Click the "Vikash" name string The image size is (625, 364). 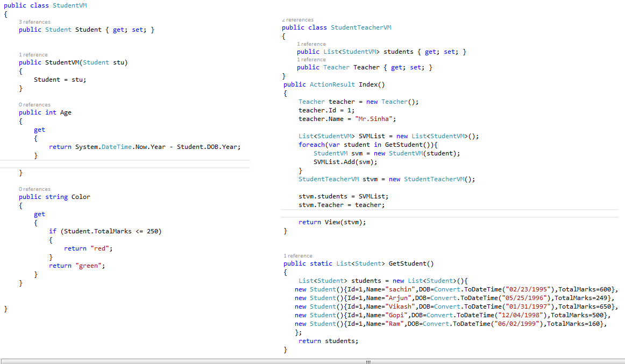(400, 306)
